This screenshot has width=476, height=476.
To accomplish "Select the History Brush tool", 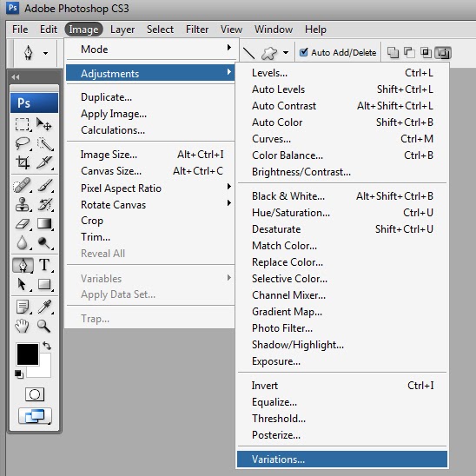I will [45, 204].
